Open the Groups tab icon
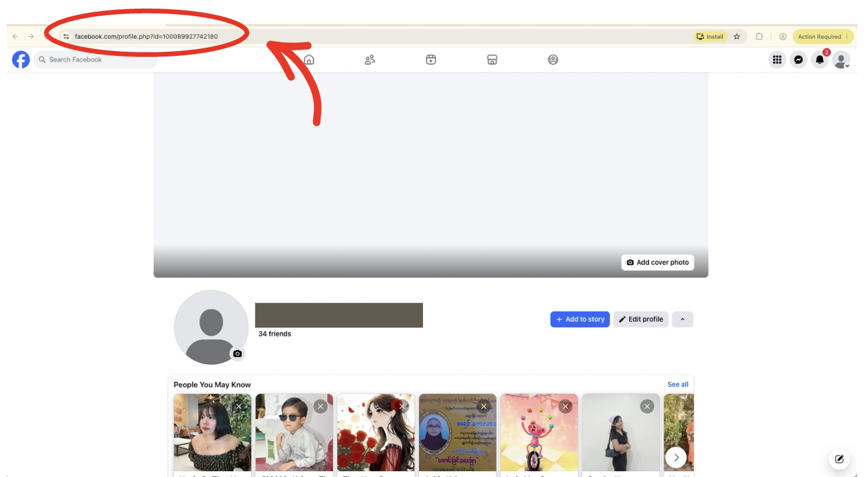Viewport: 868px width, 477px height. (553, 59)
